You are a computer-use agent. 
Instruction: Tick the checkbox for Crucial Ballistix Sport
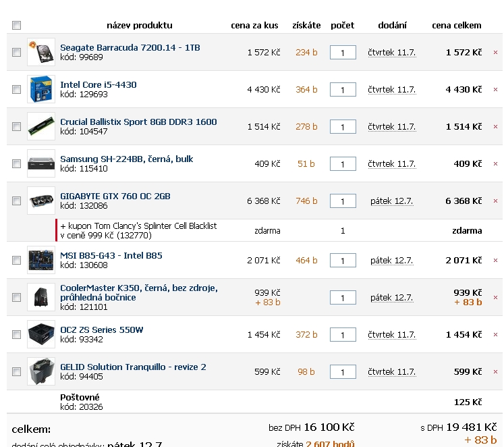point(17,126)
